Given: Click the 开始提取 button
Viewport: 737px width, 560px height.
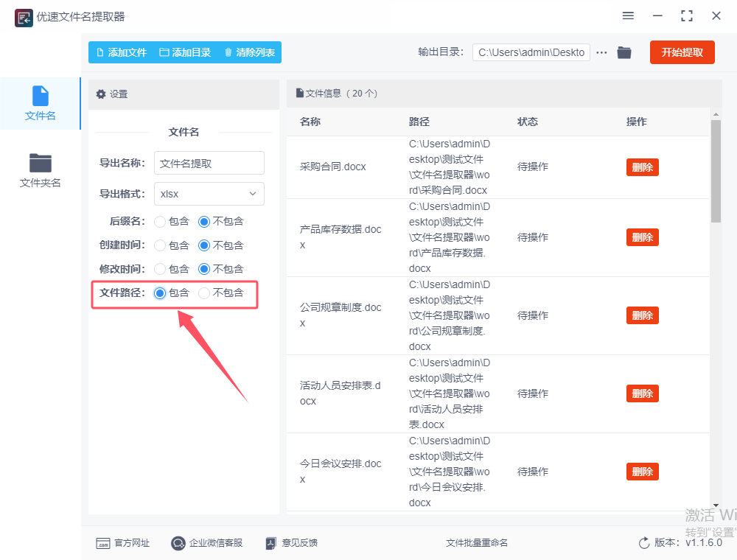Looking at the screenshot, I should coord(682,52).
